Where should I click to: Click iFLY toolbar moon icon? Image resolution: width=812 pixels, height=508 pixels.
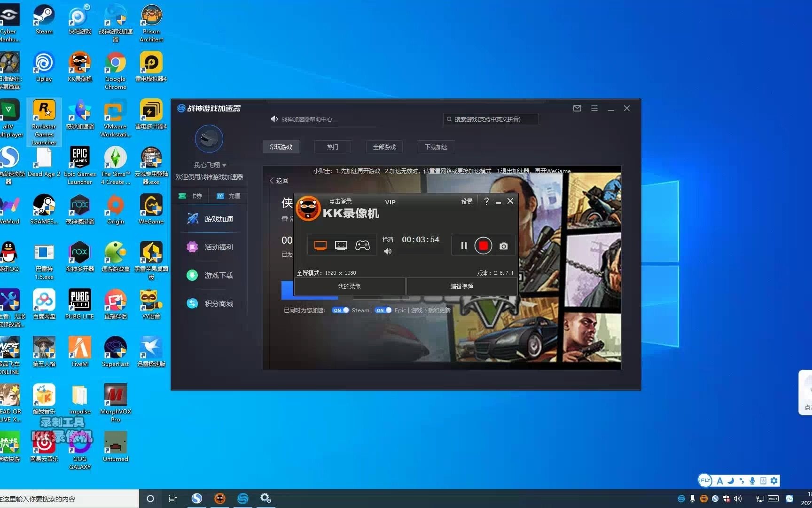click(x=731, y=481)
